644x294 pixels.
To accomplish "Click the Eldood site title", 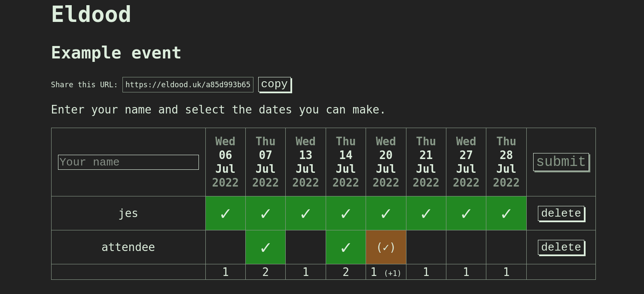I will coord(91,14).
